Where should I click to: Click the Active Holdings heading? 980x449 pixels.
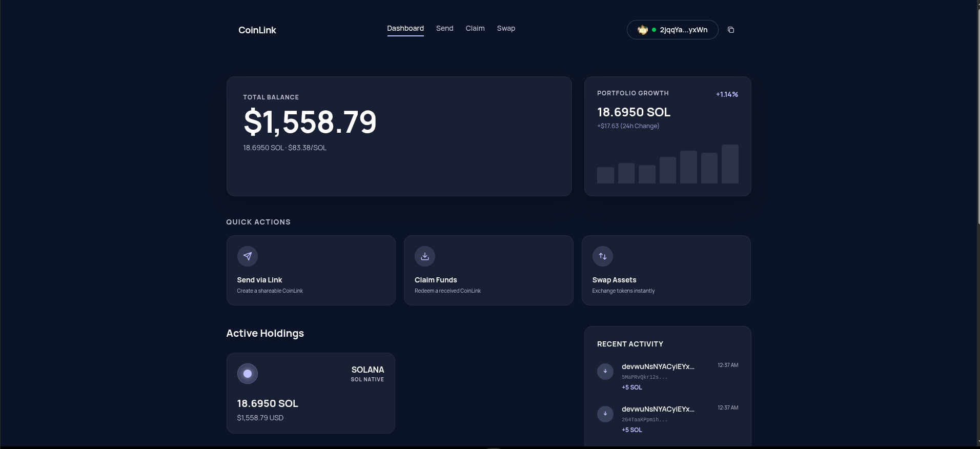[x=265, y=333]
